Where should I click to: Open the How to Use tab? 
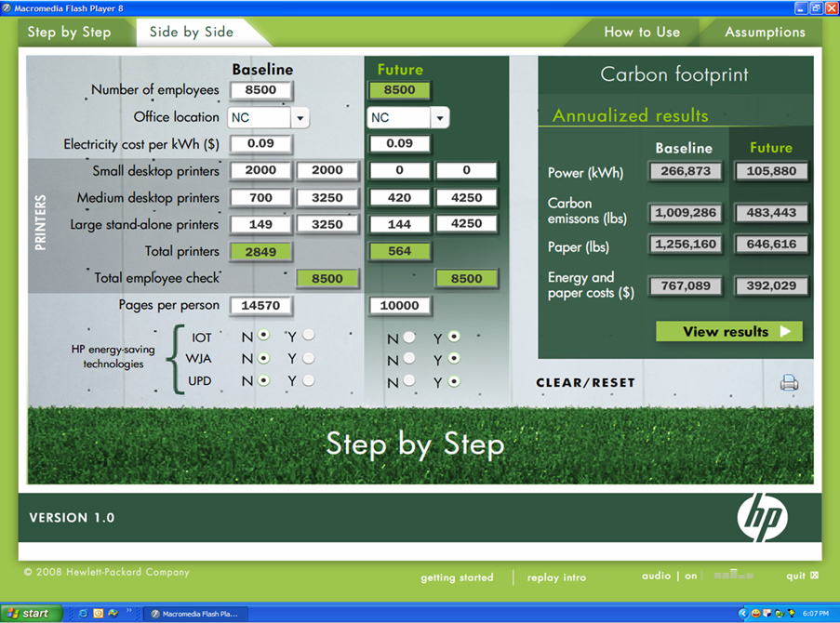click(642, 33)
